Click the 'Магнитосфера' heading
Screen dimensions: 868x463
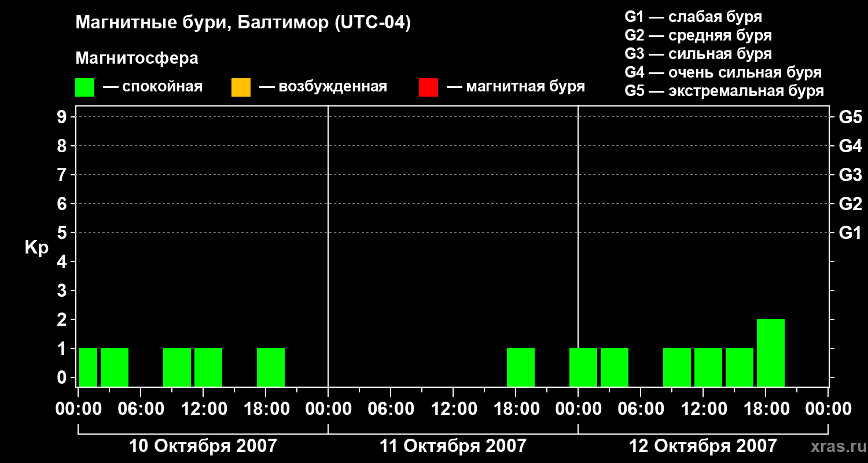137,58
